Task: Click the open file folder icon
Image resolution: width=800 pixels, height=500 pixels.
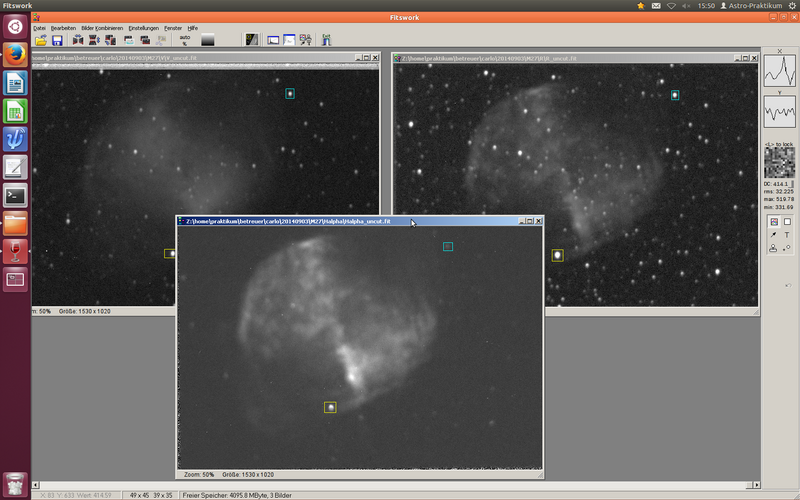Action: tap(41, 40)
